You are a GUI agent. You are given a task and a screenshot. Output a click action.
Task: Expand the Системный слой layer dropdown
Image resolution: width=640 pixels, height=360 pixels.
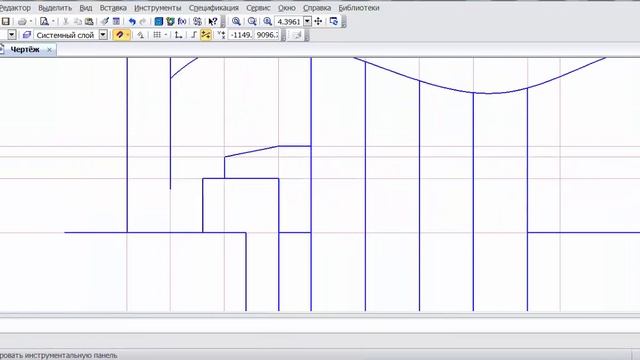pyautogui.click(x=103, y=35)
